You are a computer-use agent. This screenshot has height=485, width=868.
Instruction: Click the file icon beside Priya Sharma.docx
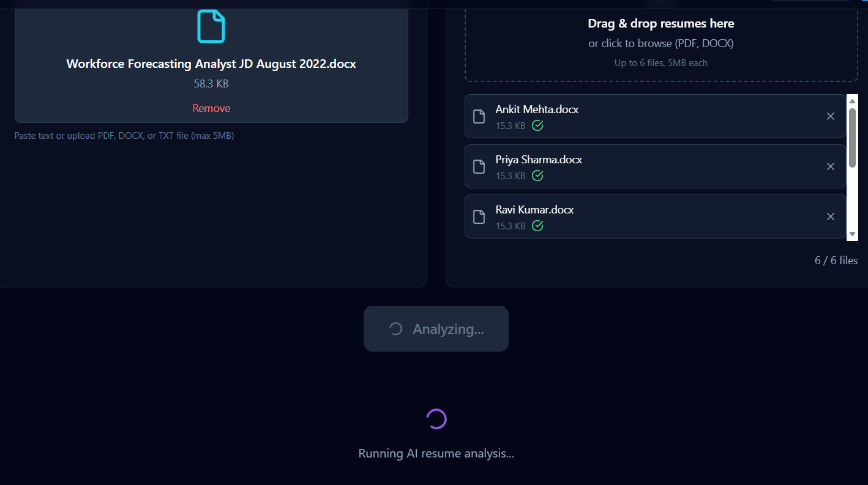pos(479,166)
